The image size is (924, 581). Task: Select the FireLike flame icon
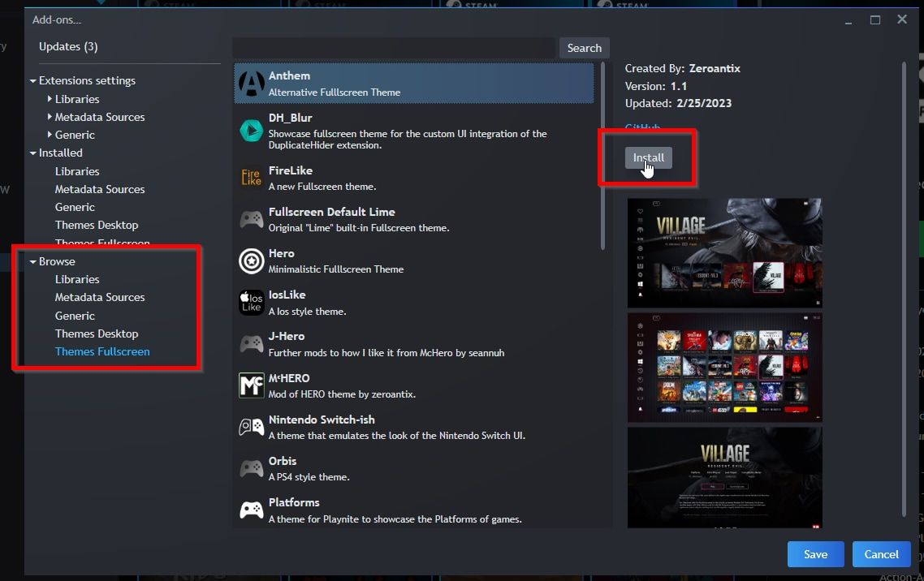[251, 177]
